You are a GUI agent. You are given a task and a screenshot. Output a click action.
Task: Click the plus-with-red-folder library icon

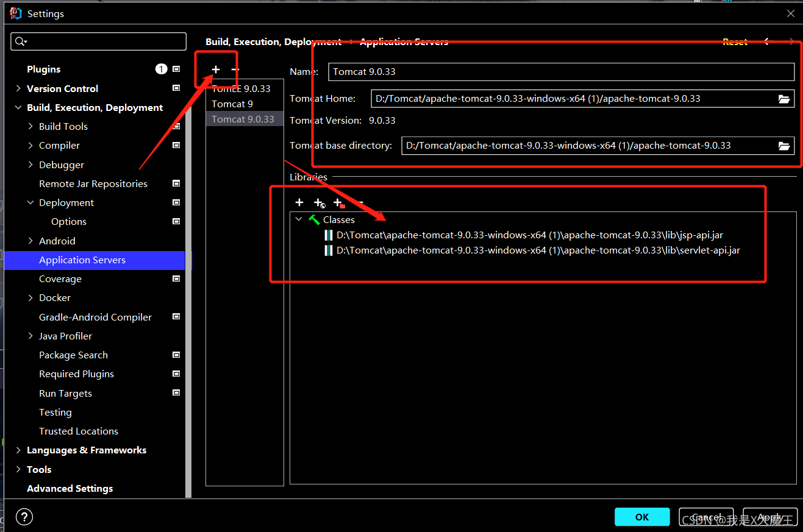(339, 203)
